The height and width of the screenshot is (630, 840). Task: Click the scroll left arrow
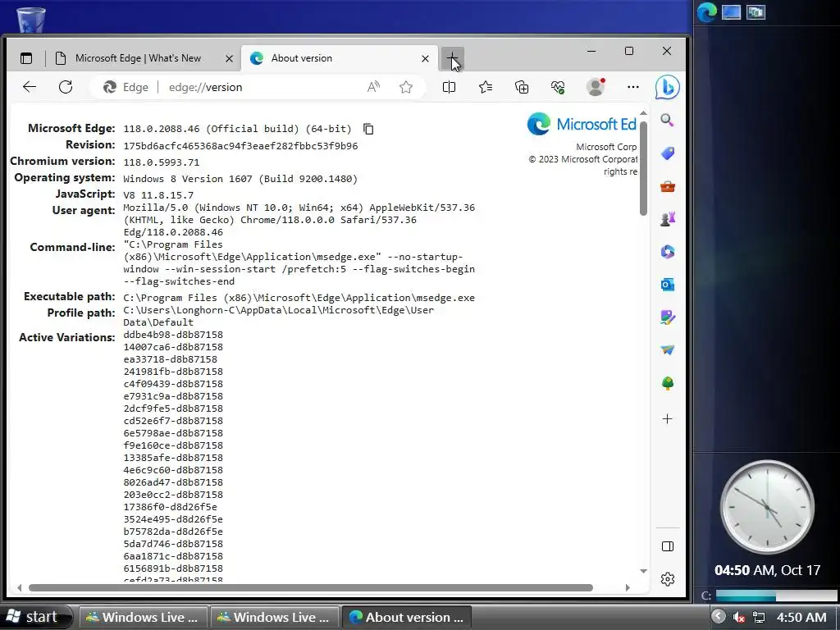click(x=20, y=587)
